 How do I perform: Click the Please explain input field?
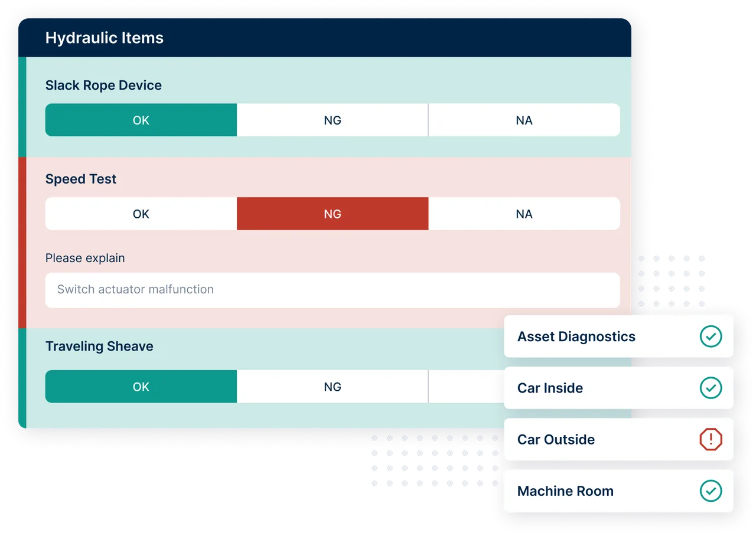(x=333, y=290)
